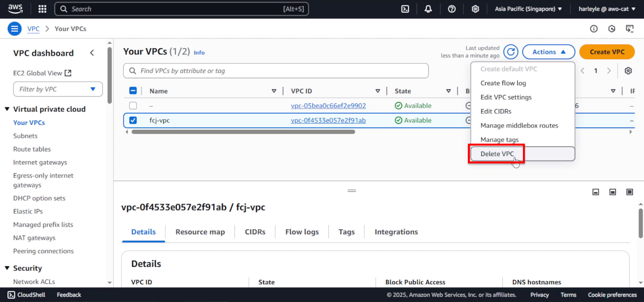
Task: Switch to the Resource map tab
Action: pyautogui.click(x=200, y=232)
